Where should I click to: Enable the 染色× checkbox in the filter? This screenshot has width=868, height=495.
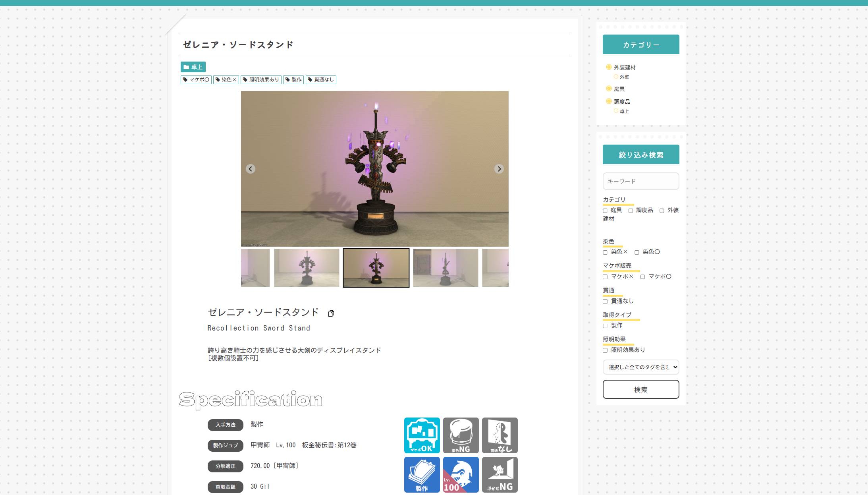[605, 252]
